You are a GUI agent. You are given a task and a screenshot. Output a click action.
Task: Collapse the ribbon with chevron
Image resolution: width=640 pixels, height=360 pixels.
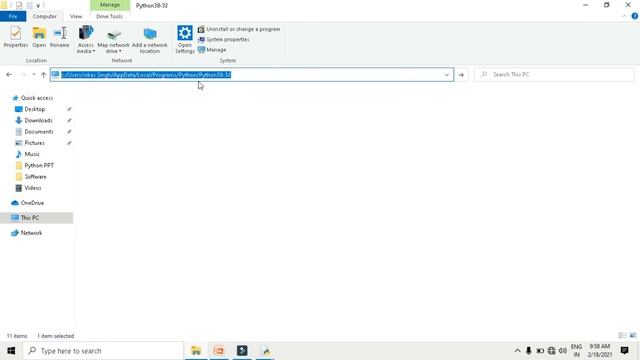click(624, 16)
